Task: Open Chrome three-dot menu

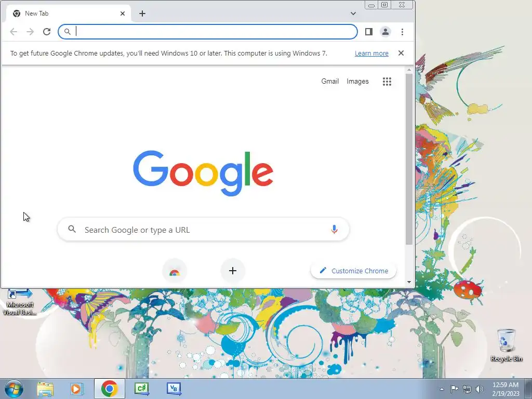Action: 403,32
